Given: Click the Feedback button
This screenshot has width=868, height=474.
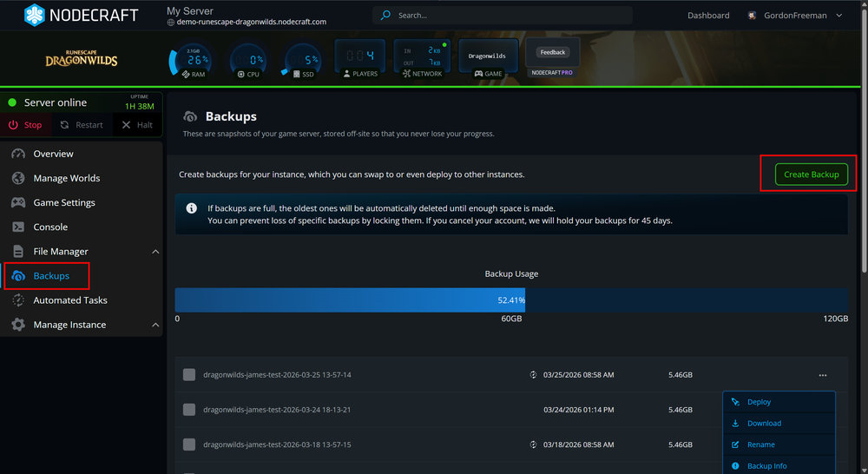Looking at the screenshot, I should (552, 52).
